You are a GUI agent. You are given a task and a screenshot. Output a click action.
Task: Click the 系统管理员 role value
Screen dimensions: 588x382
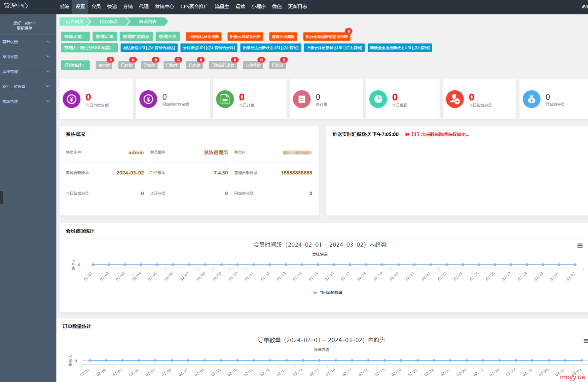coord(216,153)
